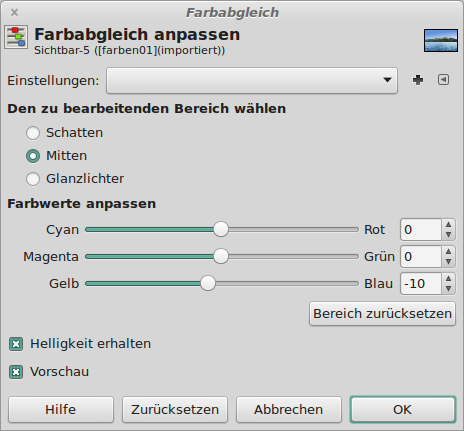Click the Magenta-Grün slider handle
Image resolution: width=464 pixels, height=431 pixels.
221,256
